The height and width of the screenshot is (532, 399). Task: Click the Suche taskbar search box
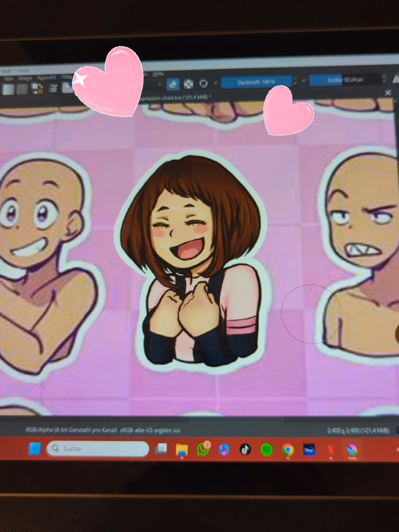click(x=98, y=449)
